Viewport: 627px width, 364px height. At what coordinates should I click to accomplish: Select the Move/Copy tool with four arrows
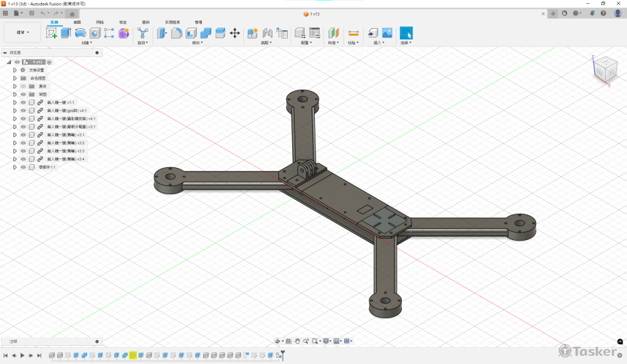(x=235, y=33)
